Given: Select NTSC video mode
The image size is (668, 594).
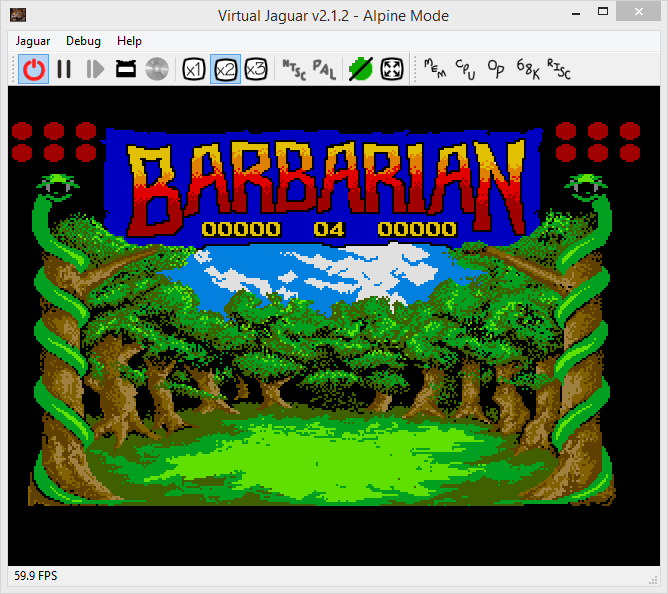Looking at the screenshot, I should [293, 69].
